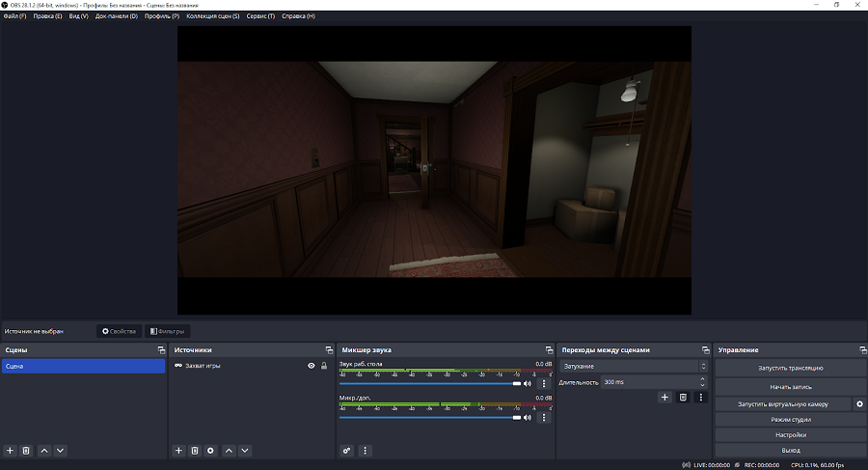Screen dimensions: 868x470
Task: Add a new scene transition
Action: (x=665, y=397)
